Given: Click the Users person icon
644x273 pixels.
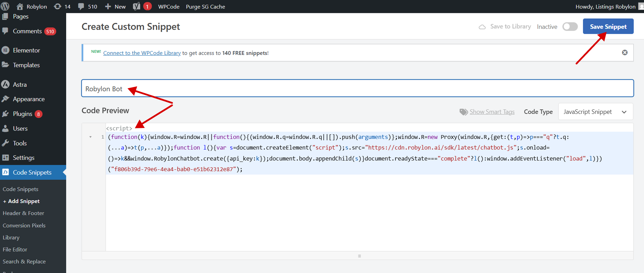Looking at the screenshot, I should click(x=5, y=129).
